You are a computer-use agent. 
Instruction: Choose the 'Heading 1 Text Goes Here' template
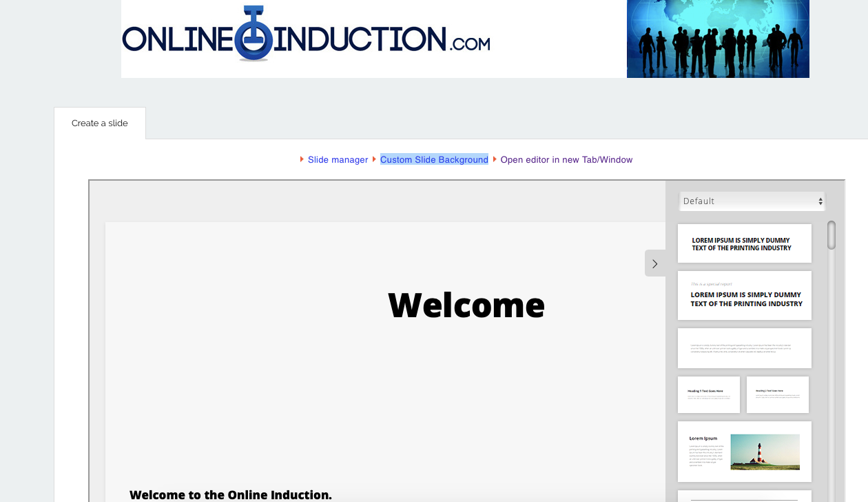click(709, 394)
